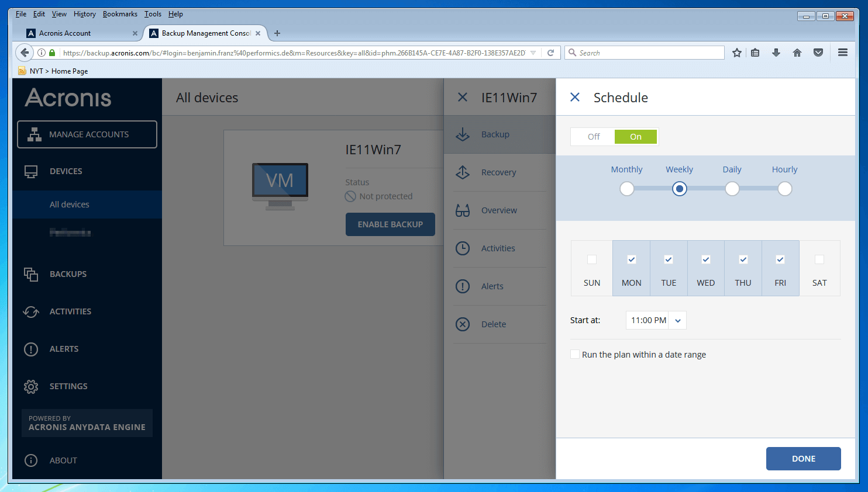This screenshot has width=868, height=492.
Task: Click the Backups icon in sidebar
Action: click(31, 274)
